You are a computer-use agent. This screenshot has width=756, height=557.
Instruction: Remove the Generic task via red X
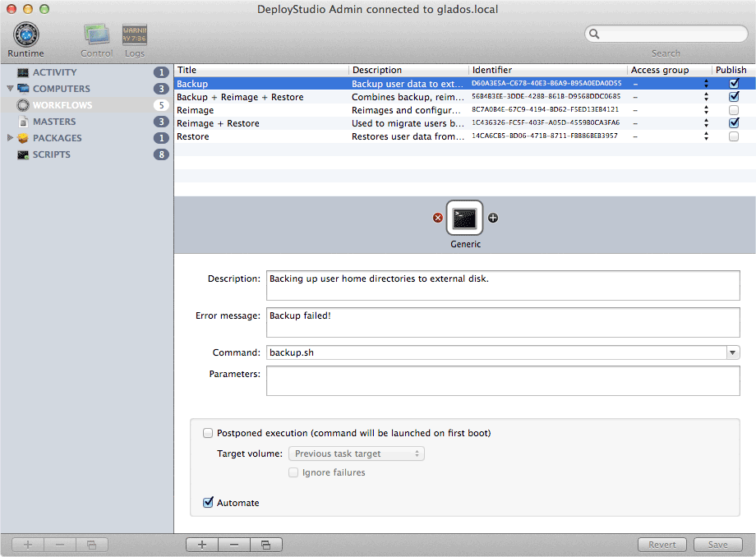click(438, 218)
